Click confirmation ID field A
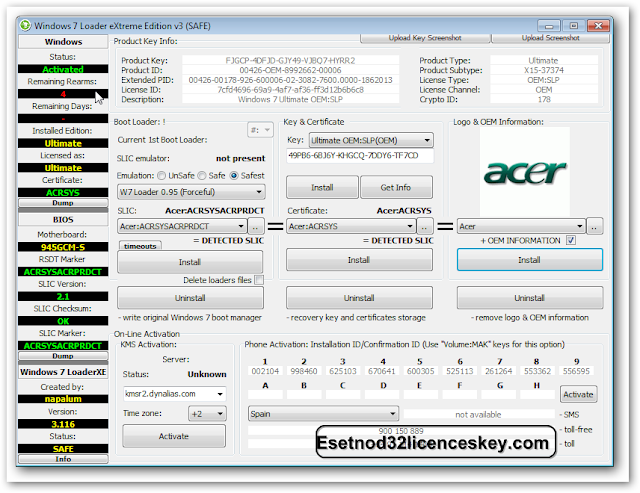 (265, 395)
